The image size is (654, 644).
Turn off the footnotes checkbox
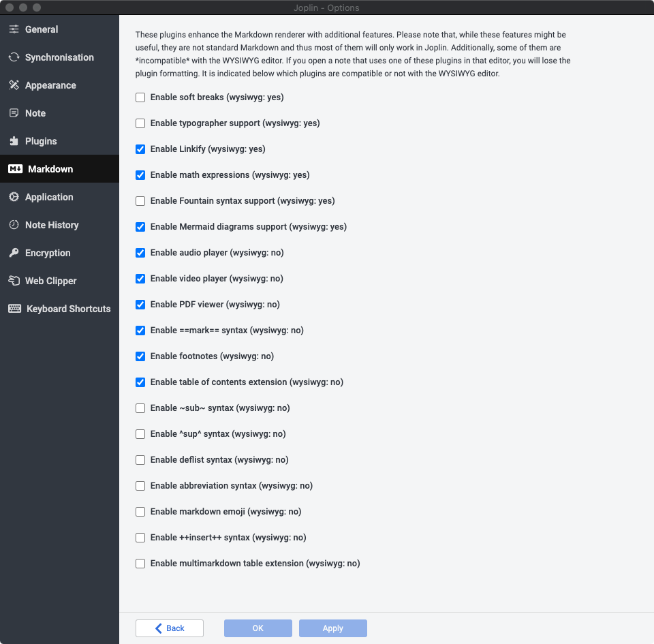(140, 356)
